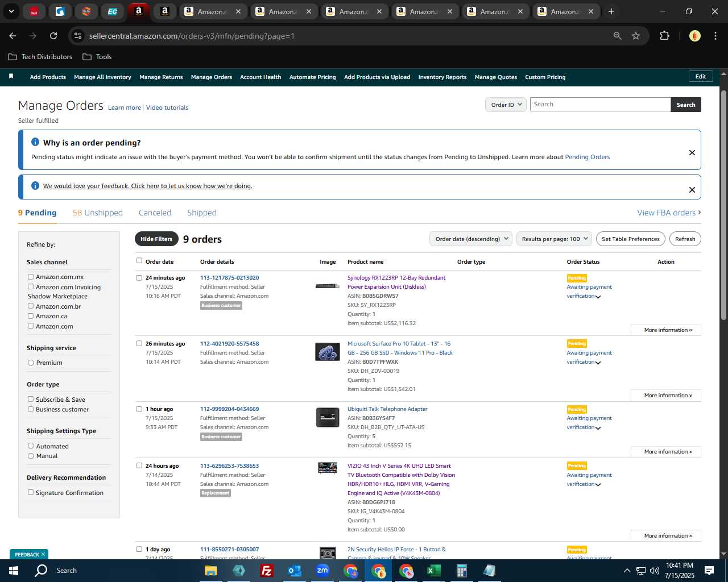Image resolution: width=728 pixels, height=582 pixels.
Task: Open File Explorer from the taskbar
Action: 210,571
